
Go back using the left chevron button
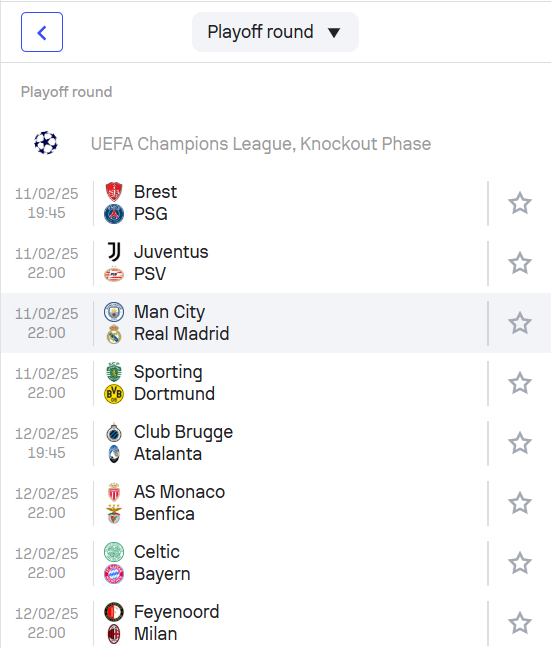click(x=42, y=32)
